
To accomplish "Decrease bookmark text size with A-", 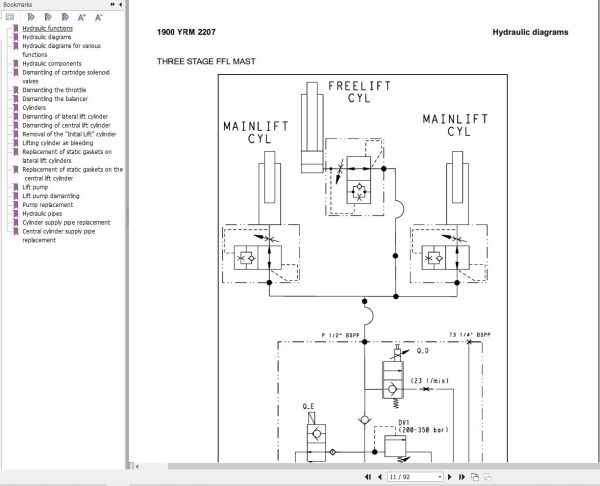I will click(x=99, y=17).
